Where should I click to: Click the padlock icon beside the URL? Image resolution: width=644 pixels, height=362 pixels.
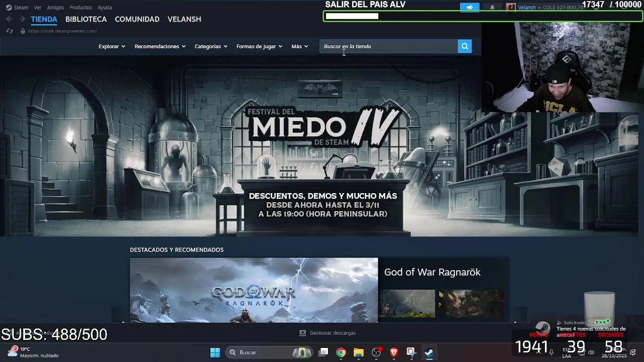click(23, 31)
